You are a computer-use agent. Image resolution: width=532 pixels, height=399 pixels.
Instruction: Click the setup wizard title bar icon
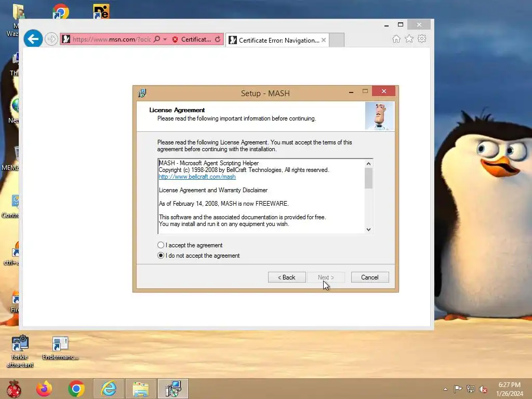142,93
